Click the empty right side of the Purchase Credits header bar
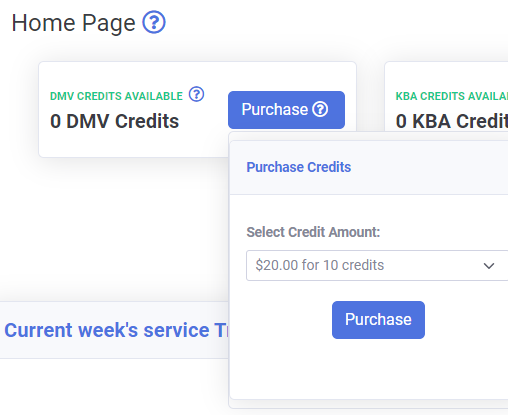 click(x=433, y=167)
